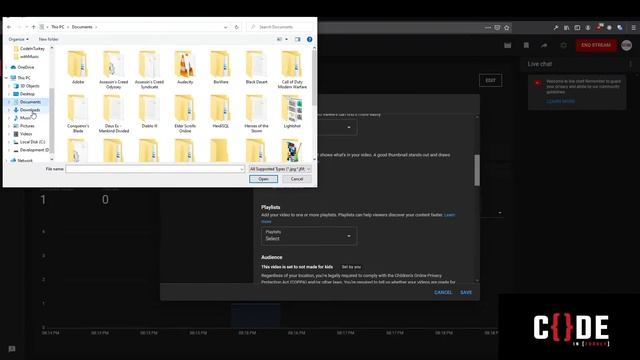Select the Call of Duty Modern Warfare folder
The height and width of the screenshot is (360, 640).
tap(292, 69)
